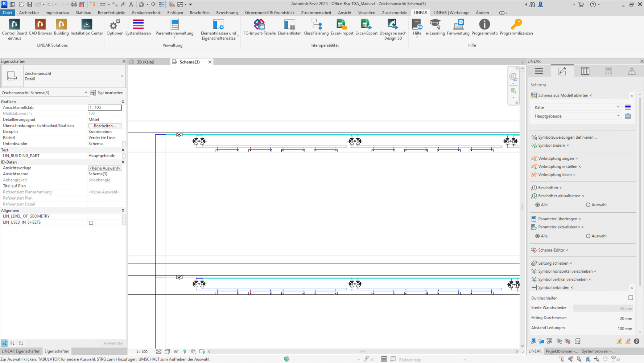Expand the Hauptgebäude dropdown
Image resolution: width=644 pixels, height=363 pixels.
[577, 116]
